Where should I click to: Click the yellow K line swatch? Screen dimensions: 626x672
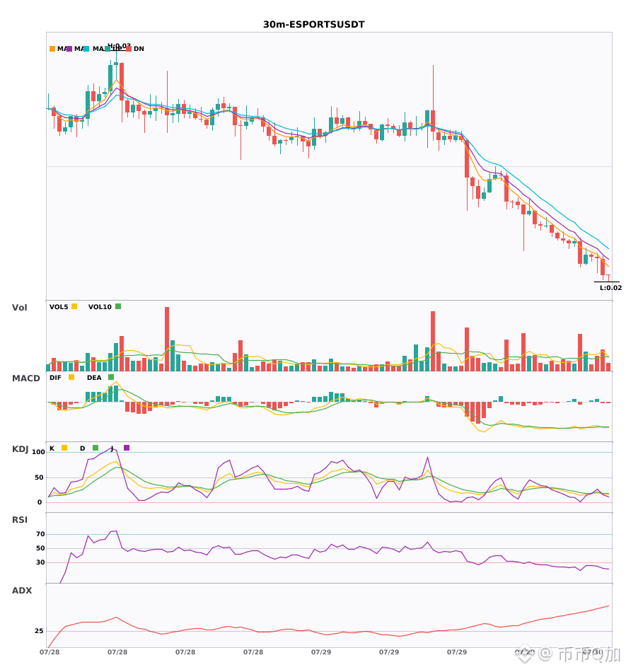click(x=64, y=448)
